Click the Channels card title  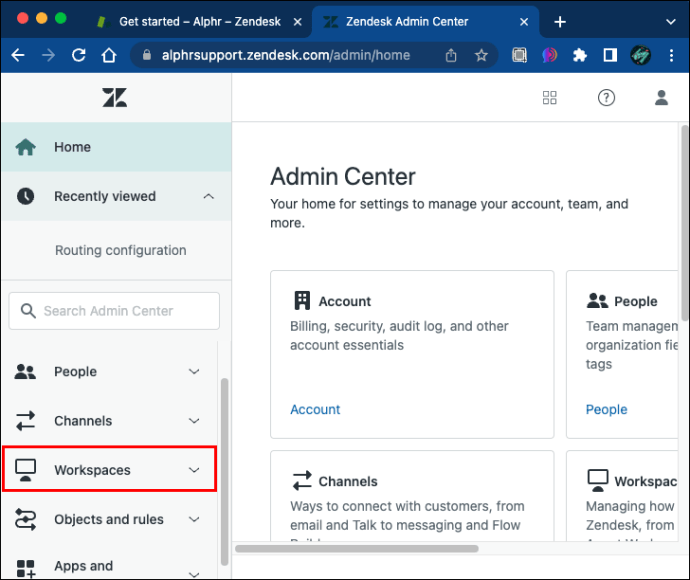pos(348,481)
